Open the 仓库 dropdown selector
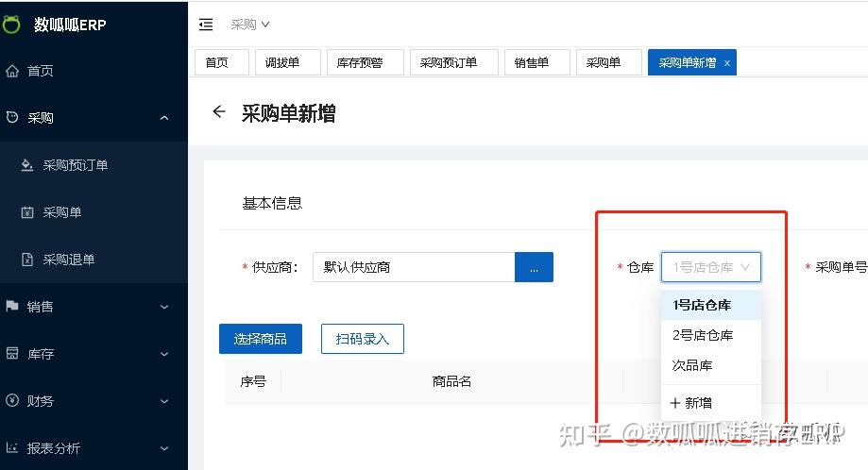 click(711, 267)
